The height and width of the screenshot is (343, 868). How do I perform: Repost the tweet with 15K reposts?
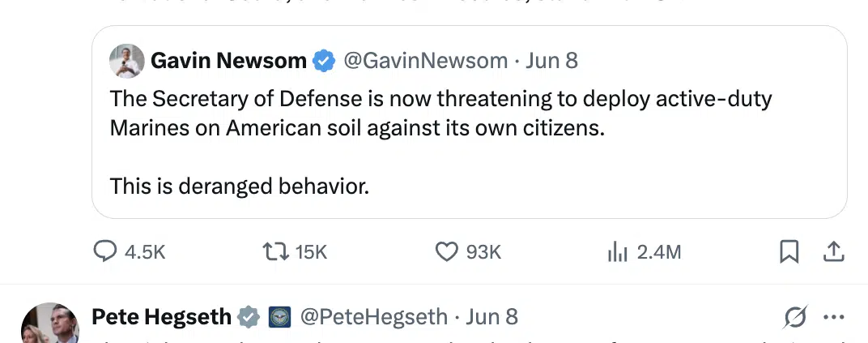point(274,252)
